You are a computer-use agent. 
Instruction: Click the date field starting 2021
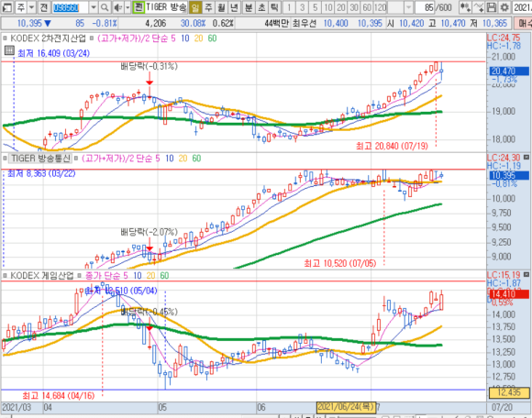tap(522, 7)
